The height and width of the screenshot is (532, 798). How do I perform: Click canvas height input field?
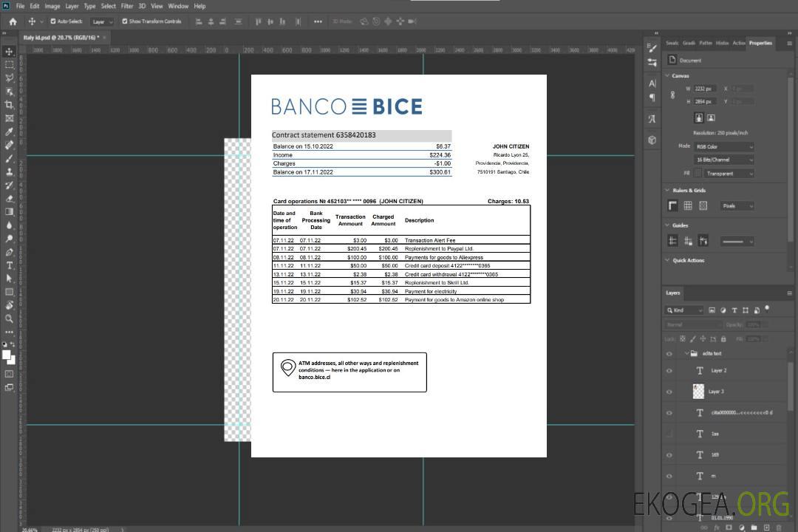705,101
